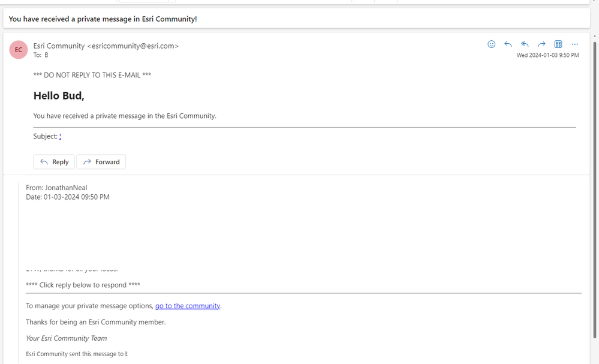Viewport: 599px width, 364px height.
Task: Click the "To:" recipient field
Action: coord(42,55)
